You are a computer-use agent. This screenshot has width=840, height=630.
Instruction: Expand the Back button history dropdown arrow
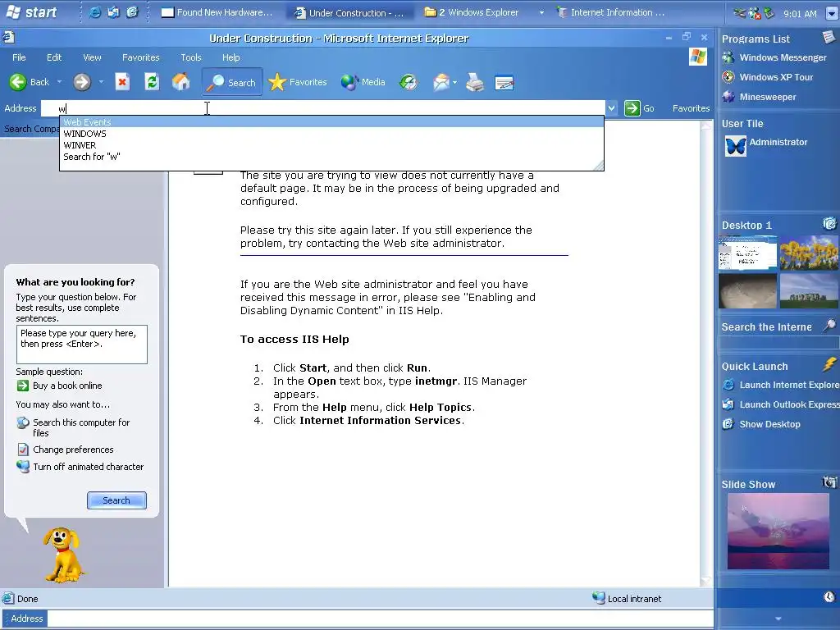59,83
